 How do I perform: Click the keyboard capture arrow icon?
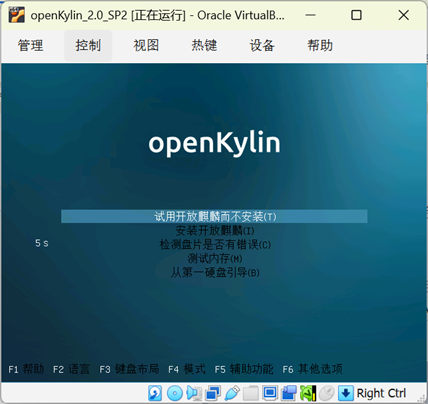tap(346, 393)
